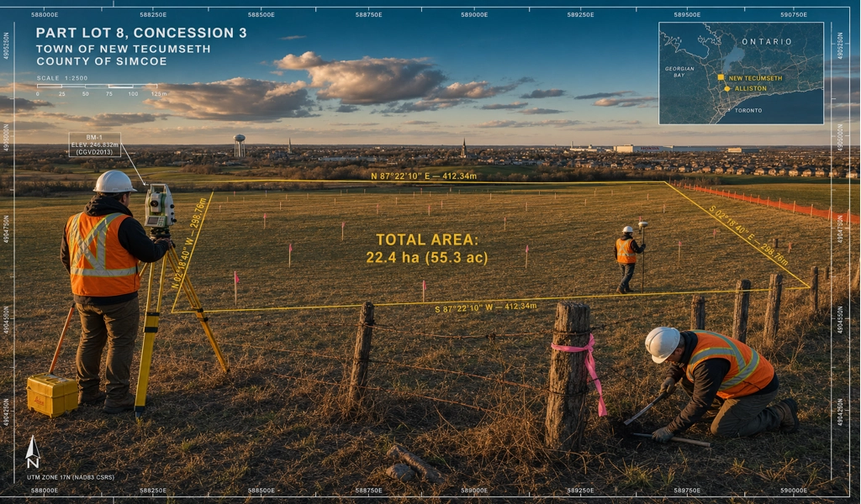
Task: Click the '589750E' easting grid label
Action: [x=688, y=491]
